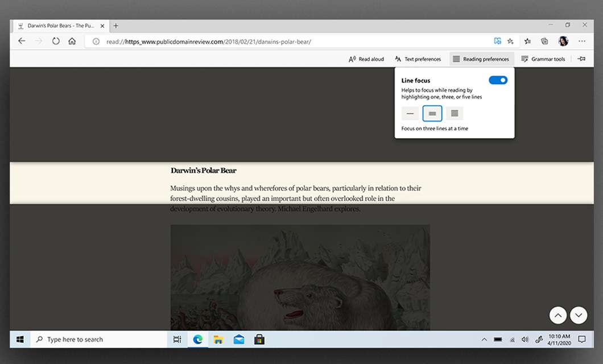The height and width of the screenshot is (364, 603).
Task: Start Read aloud
Action: tap(366, 59)
